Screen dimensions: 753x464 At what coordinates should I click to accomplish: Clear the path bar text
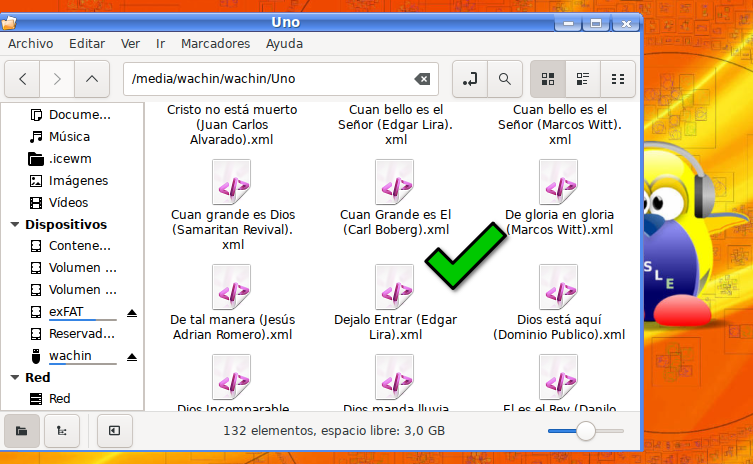pos(422,79)
